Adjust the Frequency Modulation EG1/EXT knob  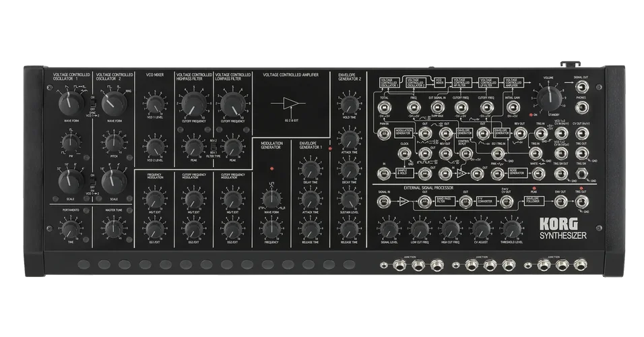tap(155, 229)
